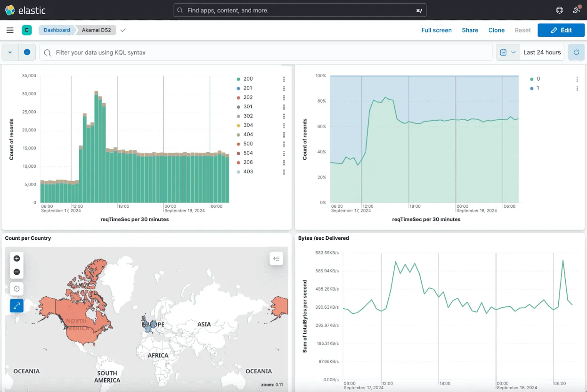Open options menu next to 500 legend entry
Screen dimensions: 587x392
tap(284, 144)
